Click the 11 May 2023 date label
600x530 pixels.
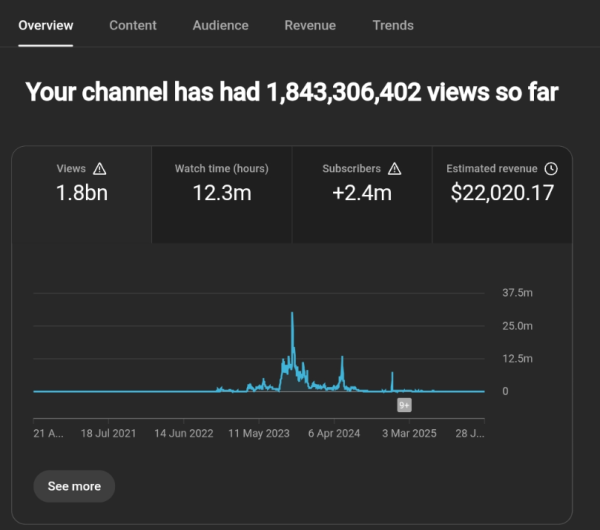(x=259, y=434)
